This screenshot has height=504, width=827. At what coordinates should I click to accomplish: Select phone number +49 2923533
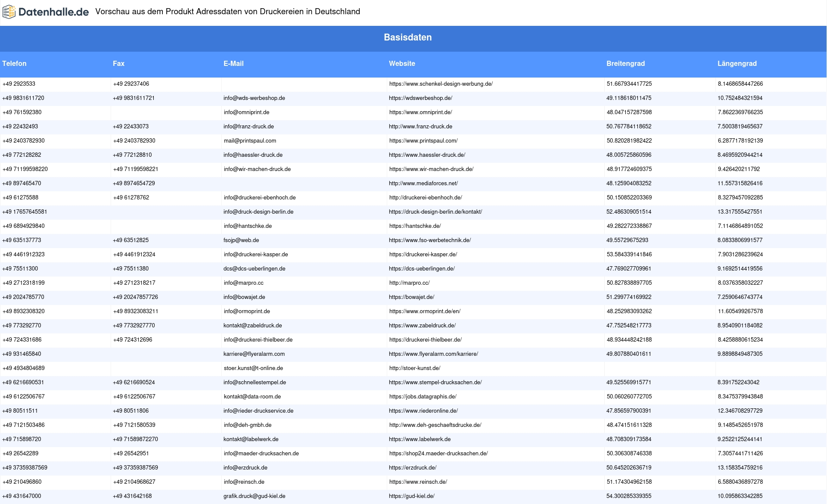tap(19, 84)
